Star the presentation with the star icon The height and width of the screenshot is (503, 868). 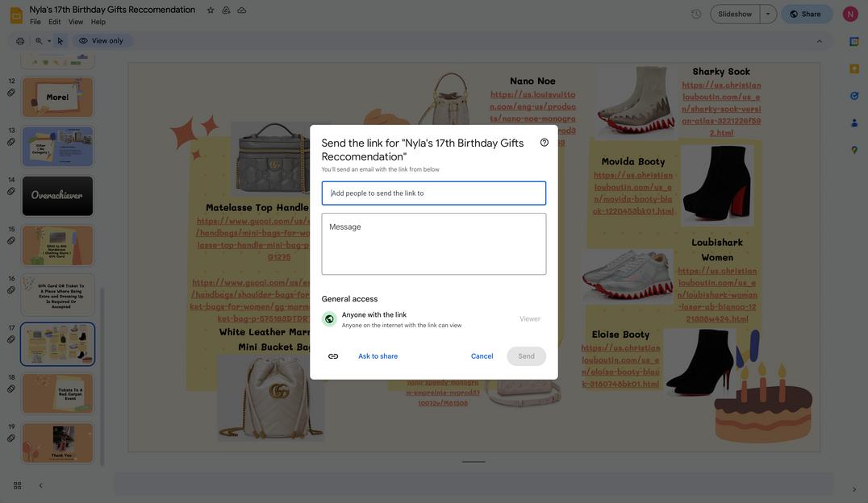[x=211, y=10]
